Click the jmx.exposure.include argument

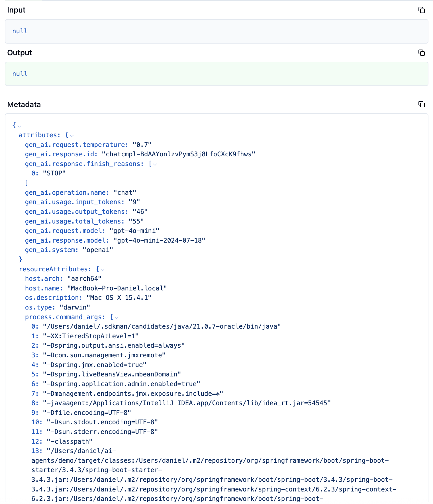(133, 394)
